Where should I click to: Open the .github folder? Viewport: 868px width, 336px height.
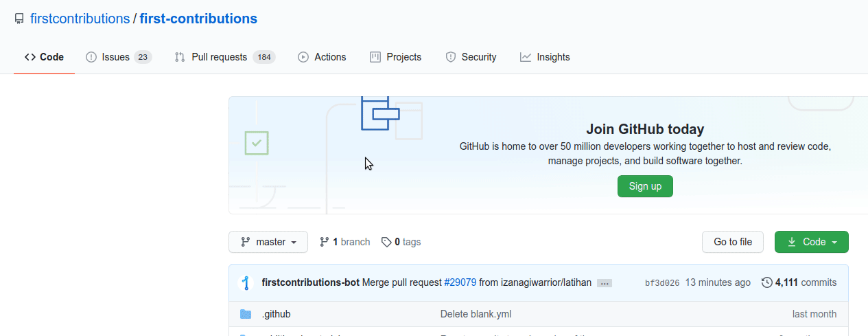pos(277,314)
